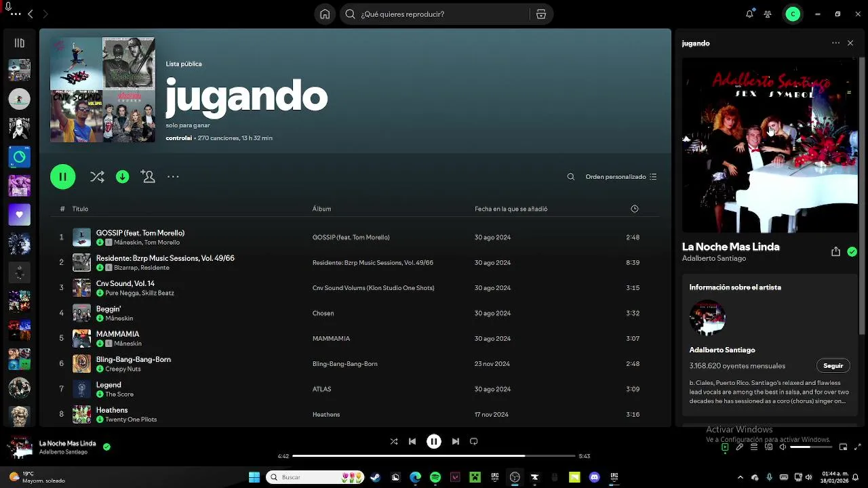Open the ATLAS album link
868x488 pixels.
click(321, 389)
